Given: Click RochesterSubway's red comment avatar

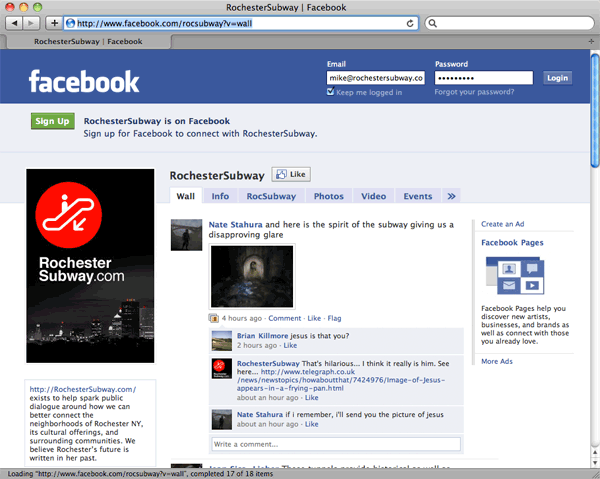Looking at the screenshot, I should click(222, 368).
